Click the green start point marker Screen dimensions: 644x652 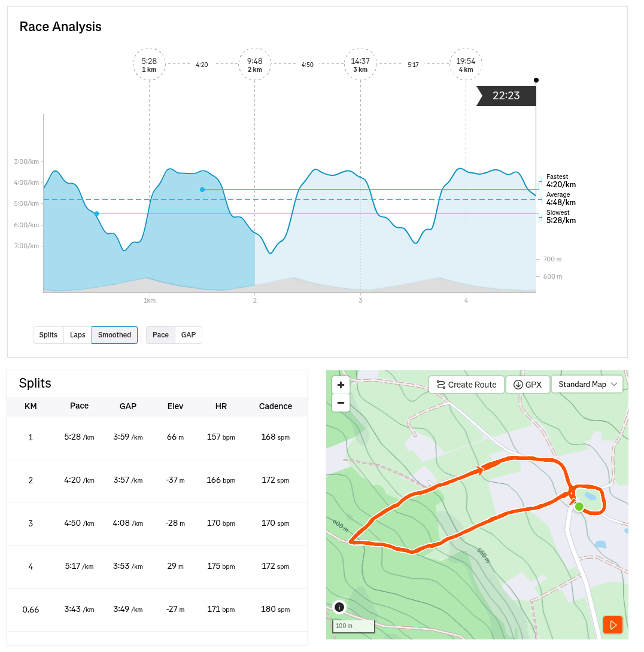579,507
